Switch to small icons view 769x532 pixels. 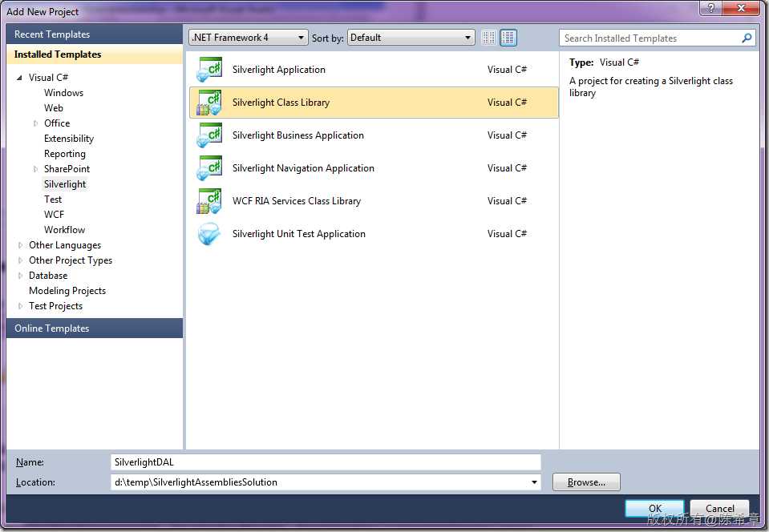(488, 37)
